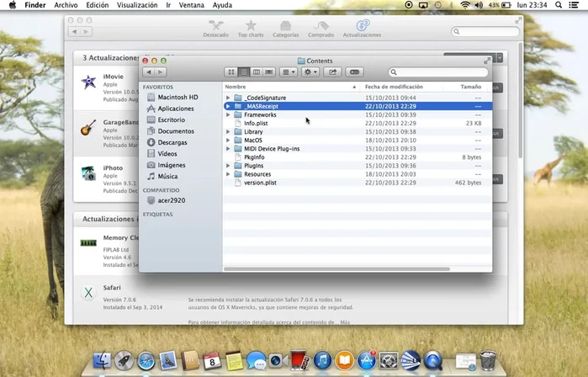Go forward in the Contents Finder window
Viewport: 588px width, 377px height.
pyautogui.click(x=161, y=72)
